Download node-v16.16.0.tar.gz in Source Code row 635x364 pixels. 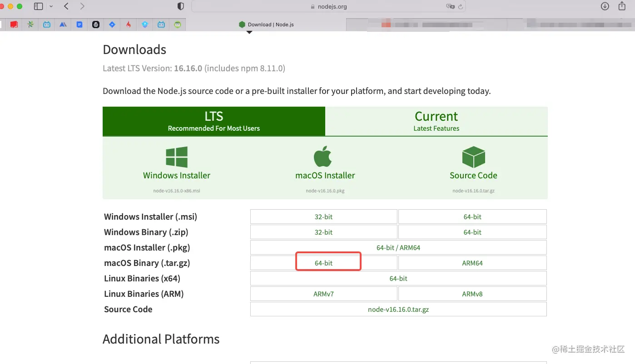[x=398, y=309]
